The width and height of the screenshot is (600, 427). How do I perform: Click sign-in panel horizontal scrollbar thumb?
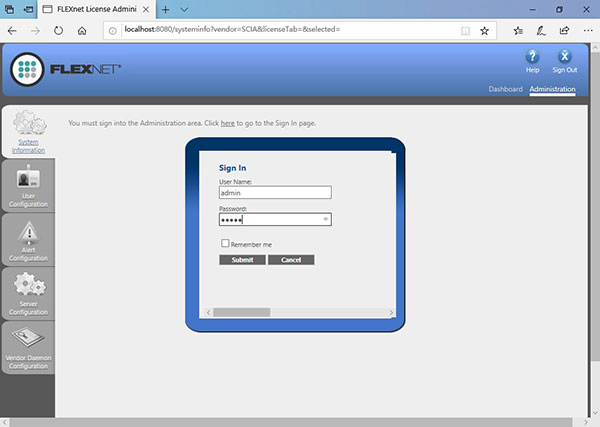[241, 313]
